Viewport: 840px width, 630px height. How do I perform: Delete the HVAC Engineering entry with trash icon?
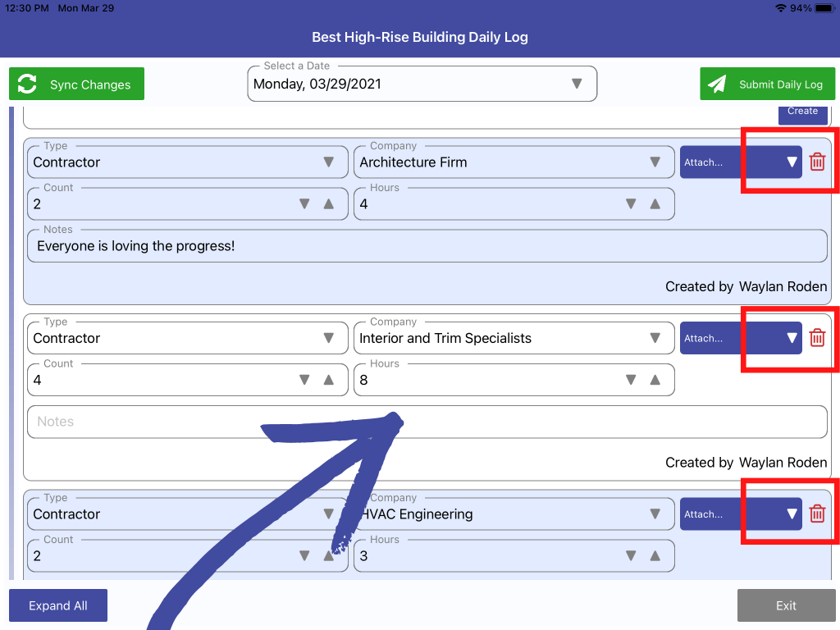point(817,514)
